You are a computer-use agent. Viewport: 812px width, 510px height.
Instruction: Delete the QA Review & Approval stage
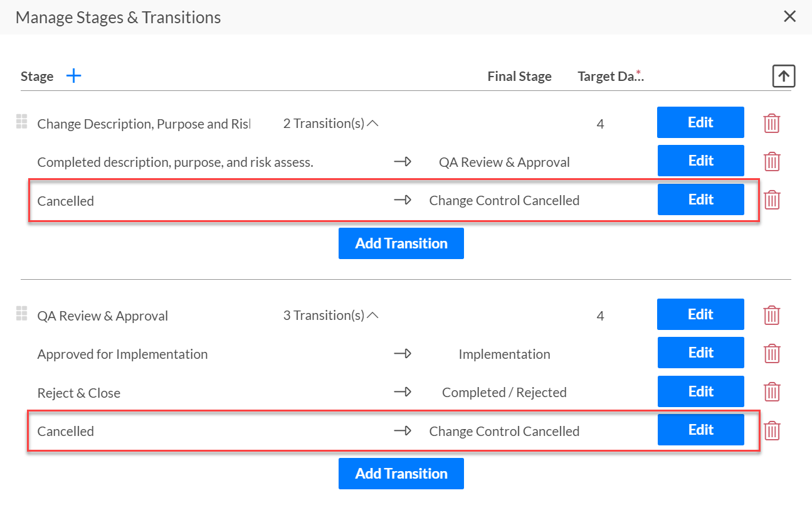772,315
